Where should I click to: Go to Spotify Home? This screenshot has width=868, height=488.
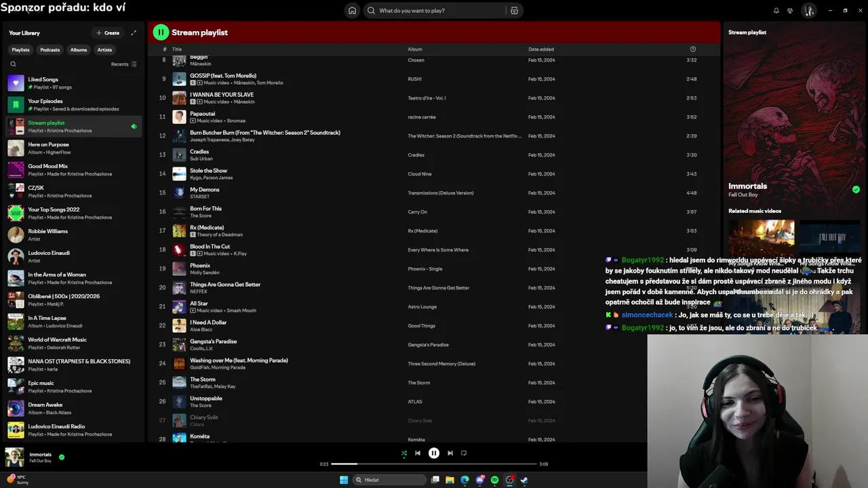(352, 11)
